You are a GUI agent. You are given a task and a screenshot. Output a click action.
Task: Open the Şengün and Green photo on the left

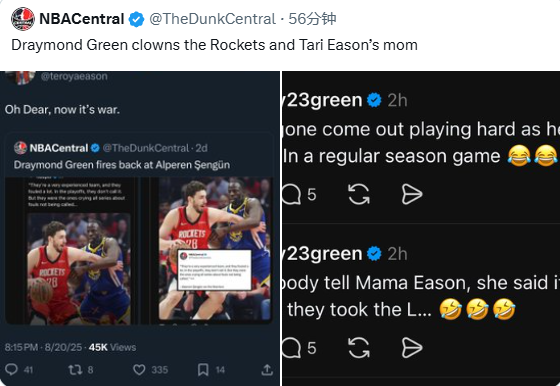point(79,269)
